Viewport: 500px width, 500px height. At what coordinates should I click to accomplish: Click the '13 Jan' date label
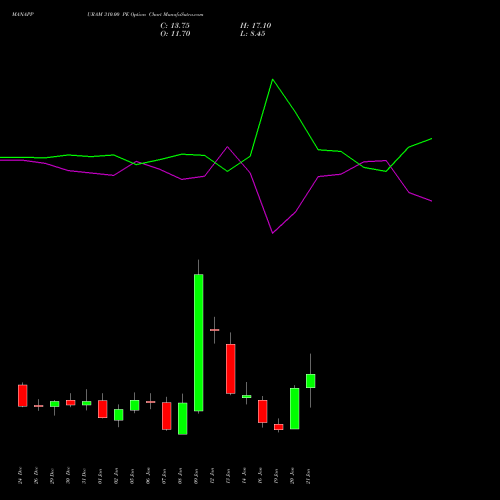tap(228, 476)
